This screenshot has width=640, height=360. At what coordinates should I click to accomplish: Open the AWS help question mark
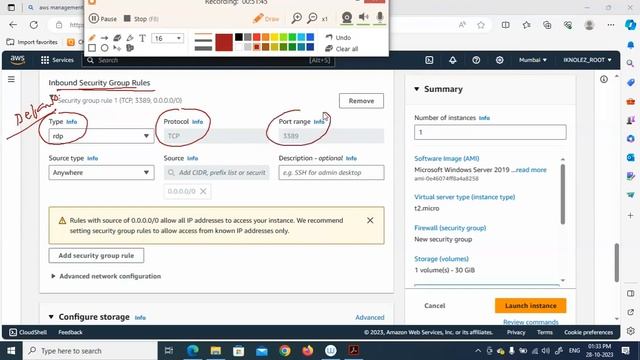pos(476,60)
